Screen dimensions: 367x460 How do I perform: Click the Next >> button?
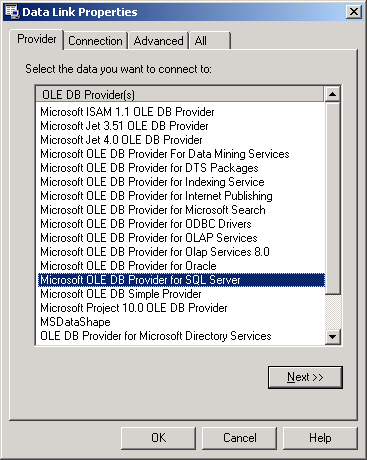305,377
